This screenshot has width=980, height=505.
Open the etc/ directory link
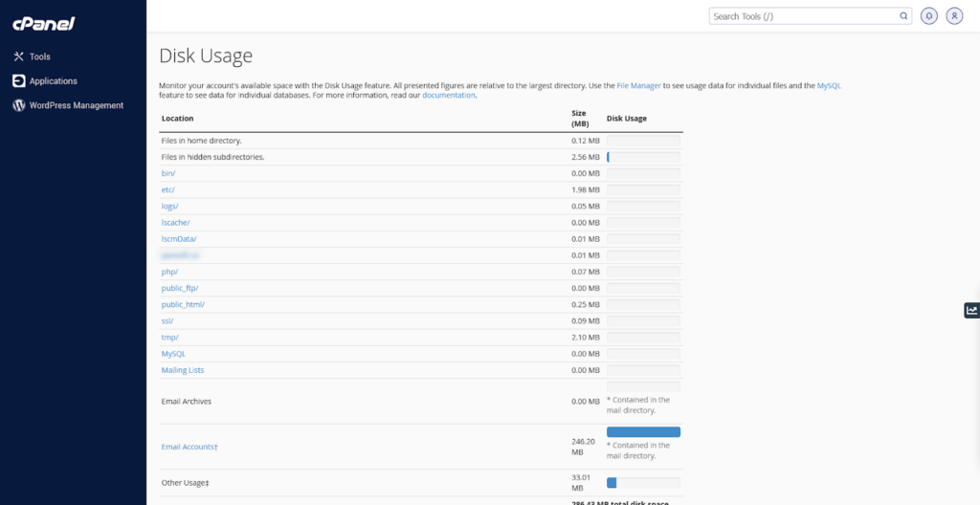168,189
